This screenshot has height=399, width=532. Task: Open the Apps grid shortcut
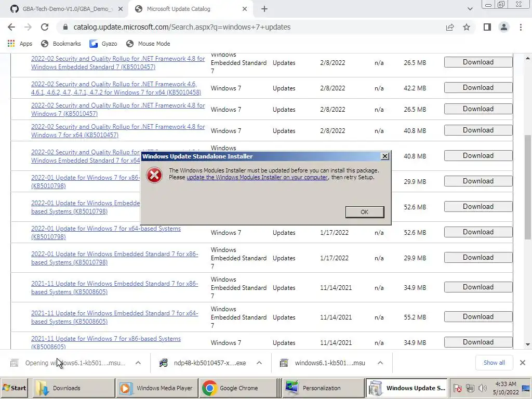(20, 44)
